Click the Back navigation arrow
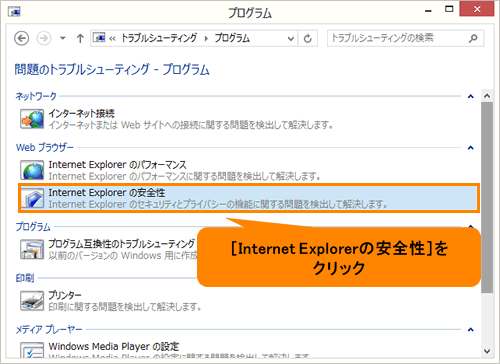Screen dimensions: 500x364 point(22,38)
